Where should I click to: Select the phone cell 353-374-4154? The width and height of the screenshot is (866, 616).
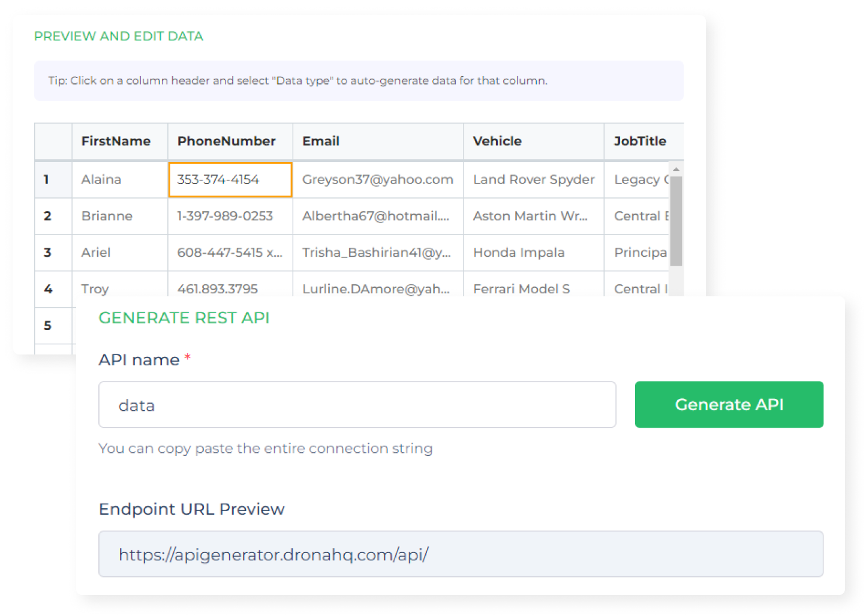pyautogui.click(x=230, y=179)
